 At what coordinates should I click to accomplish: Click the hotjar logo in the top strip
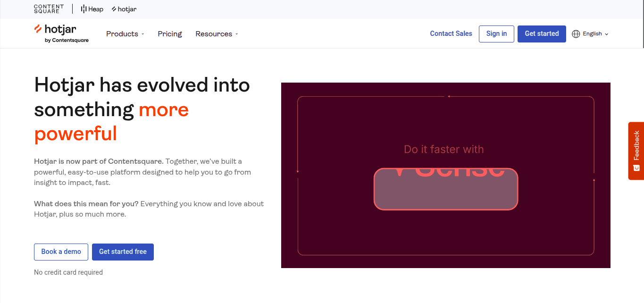click(124, 8)
